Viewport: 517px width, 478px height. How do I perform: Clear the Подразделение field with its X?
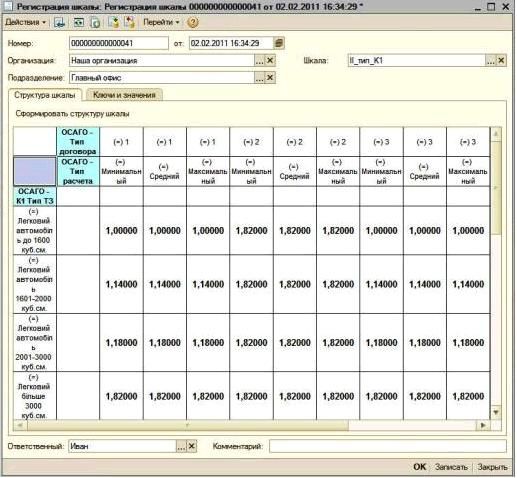point(270,78)
